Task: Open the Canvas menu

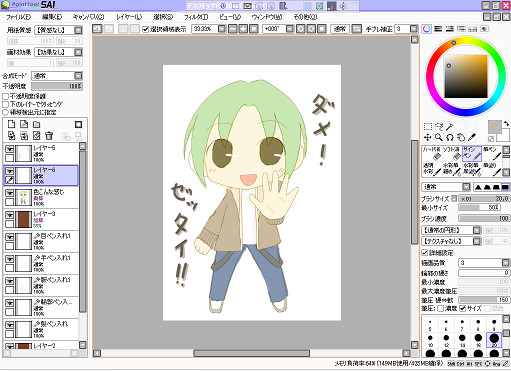Action: tap(88, 17)
